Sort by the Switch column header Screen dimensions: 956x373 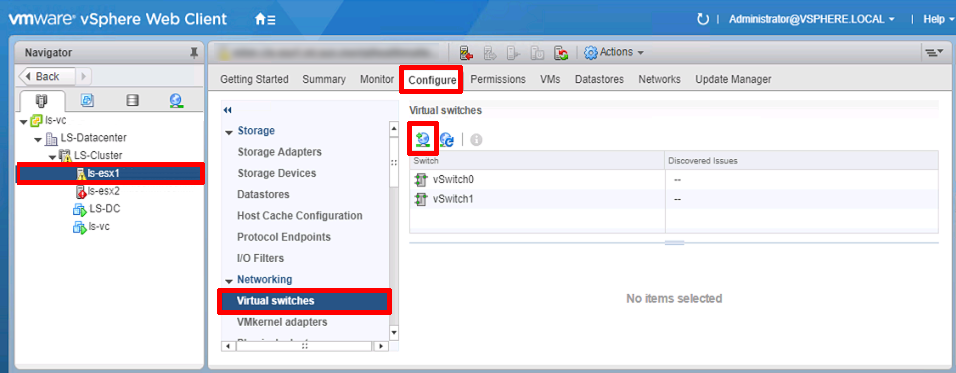pos(537,161)
